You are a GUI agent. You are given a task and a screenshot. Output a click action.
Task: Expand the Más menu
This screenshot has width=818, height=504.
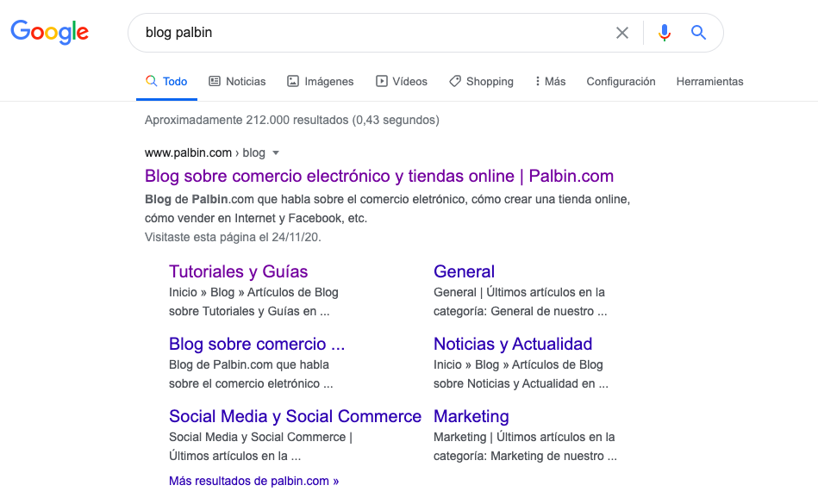click(550, 82)
